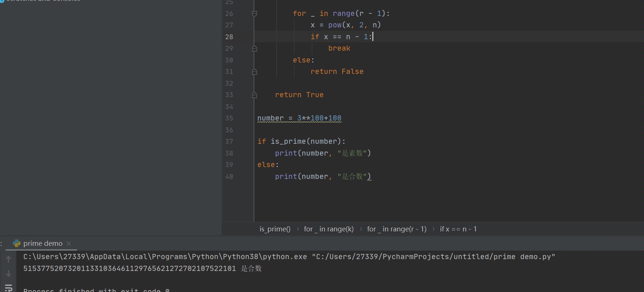This screenshot has height=292, width=644.
Task: Click fold marker beside return False line
Action: [x=254, y=72]
